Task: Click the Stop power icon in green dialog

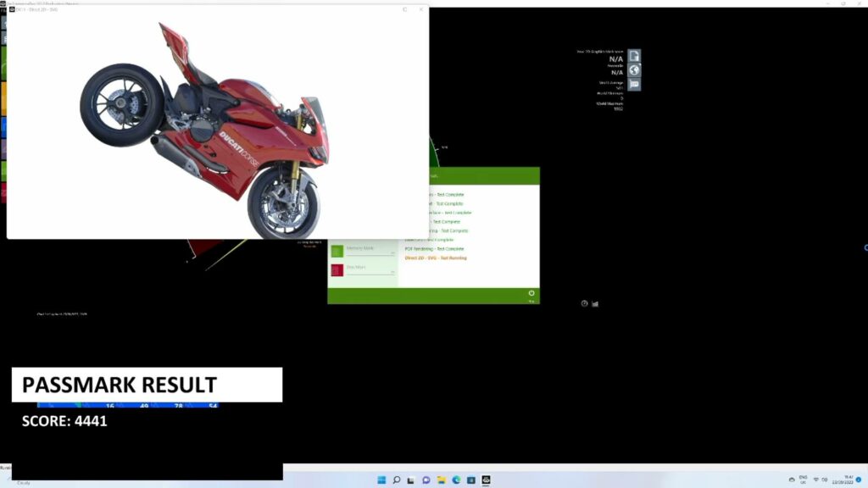Action: 531,293
